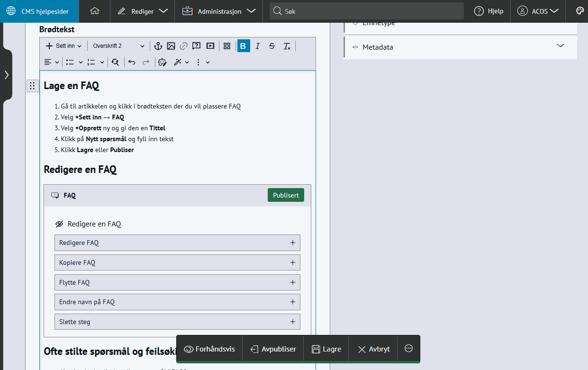Click the Søk search field
This screenshot has width=588, height=370.
(x=367, y=11)
